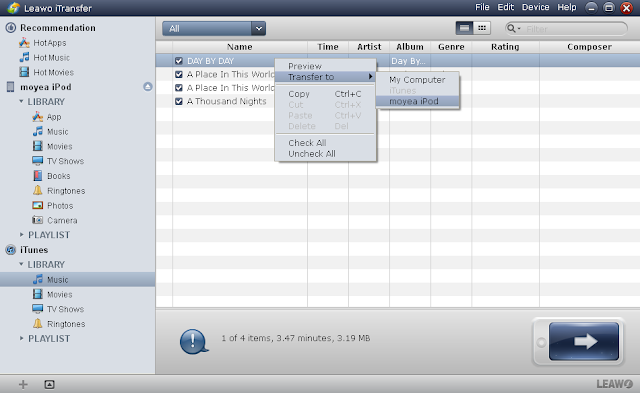The width and height of the screenshot is (640, 393).
Task: Uncheck second A Place In This World
Action: click(179, 88)
